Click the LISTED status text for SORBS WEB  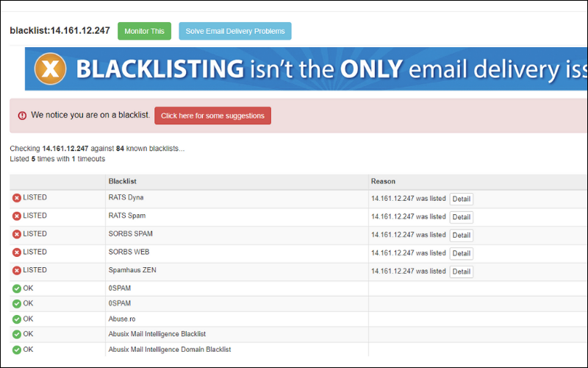[35, 252]
